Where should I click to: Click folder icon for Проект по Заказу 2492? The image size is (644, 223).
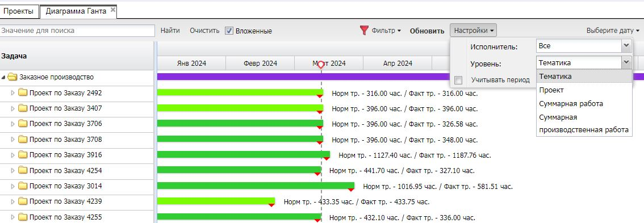(23, 93)
